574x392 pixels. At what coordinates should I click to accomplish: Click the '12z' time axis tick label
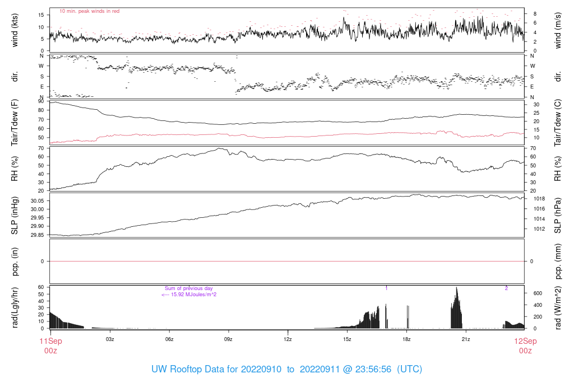pos(288,339)
